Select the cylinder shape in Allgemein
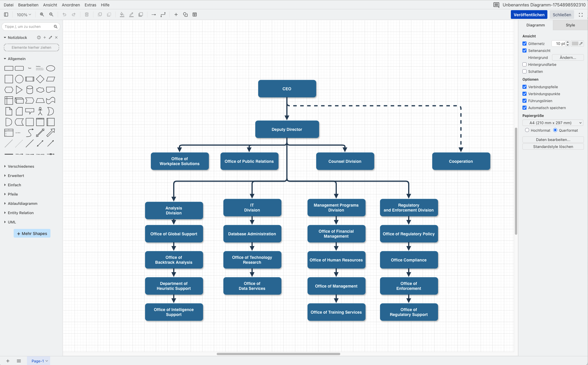The height and width of the screenshot is (365, 588). coord(30,90)
